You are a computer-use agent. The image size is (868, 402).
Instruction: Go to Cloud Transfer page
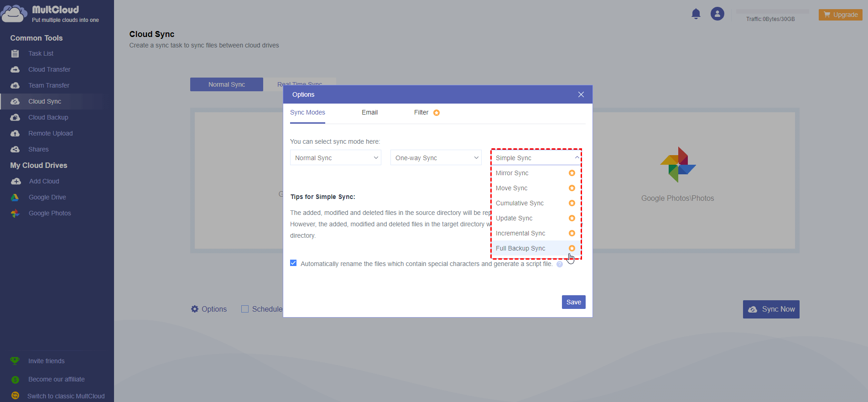(49, 70)
